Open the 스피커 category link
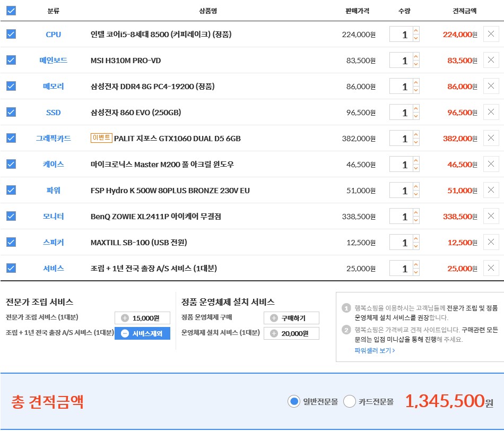 click(54, 242)
